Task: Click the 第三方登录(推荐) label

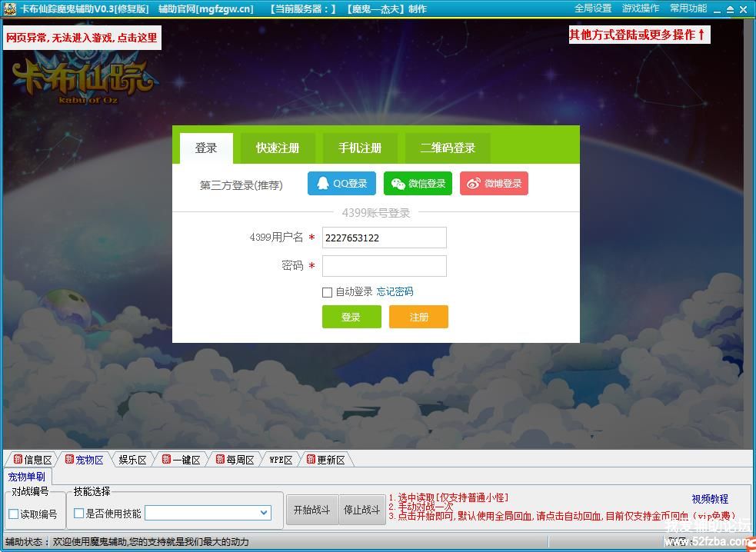Action: point(241,185)
